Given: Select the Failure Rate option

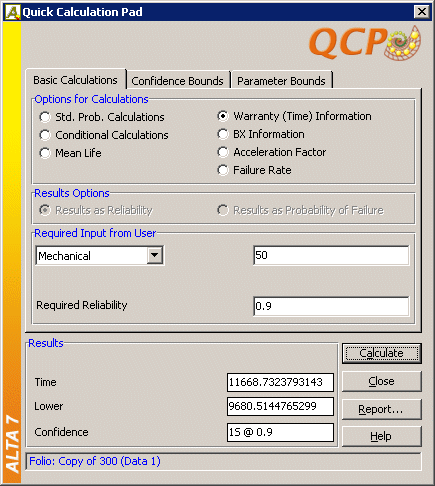Looking at the screenshot, I should coord(254,170).
